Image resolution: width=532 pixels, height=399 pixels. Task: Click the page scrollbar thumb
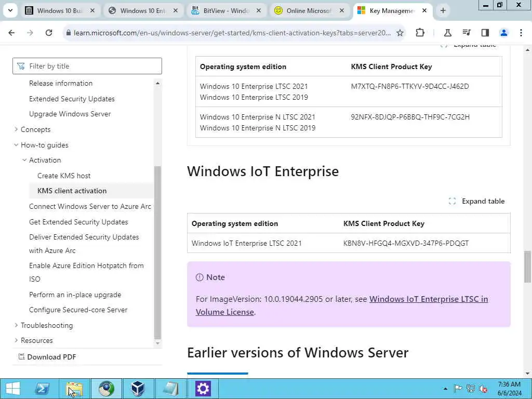pyautogui.click(x=527, y=267)
